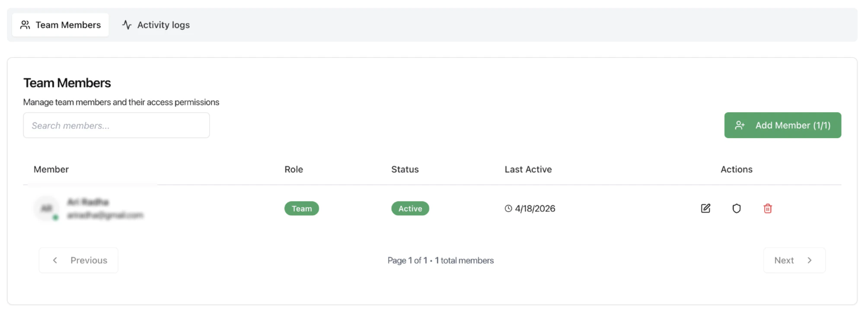Viewport: 868px width, 329px height.
Task: Select the Team Members tab
Action: [x=61, y=25]
